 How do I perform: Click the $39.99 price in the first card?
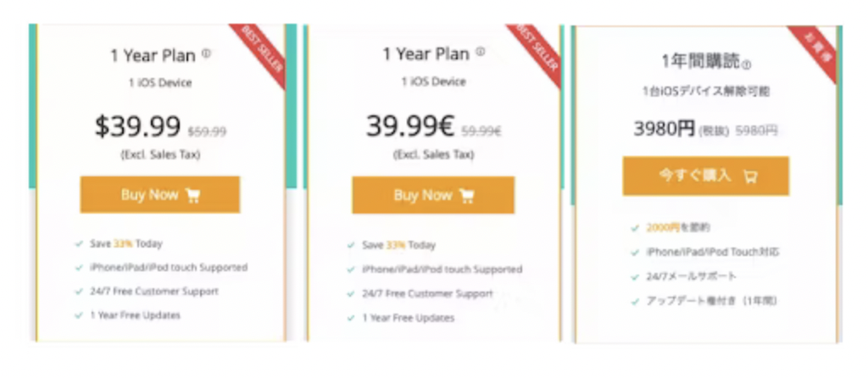click(x=137, y=127)
